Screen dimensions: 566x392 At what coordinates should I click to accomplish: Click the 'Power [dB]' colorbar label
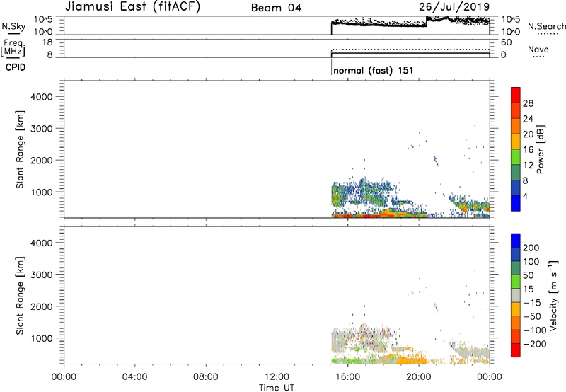coord(540,149)
